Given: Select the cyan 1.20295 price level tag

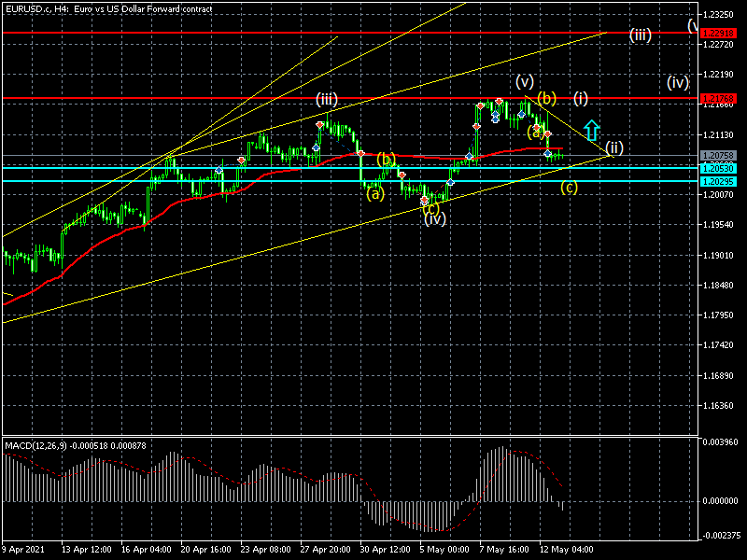Looking at the screenshot, I should point(717,181).
